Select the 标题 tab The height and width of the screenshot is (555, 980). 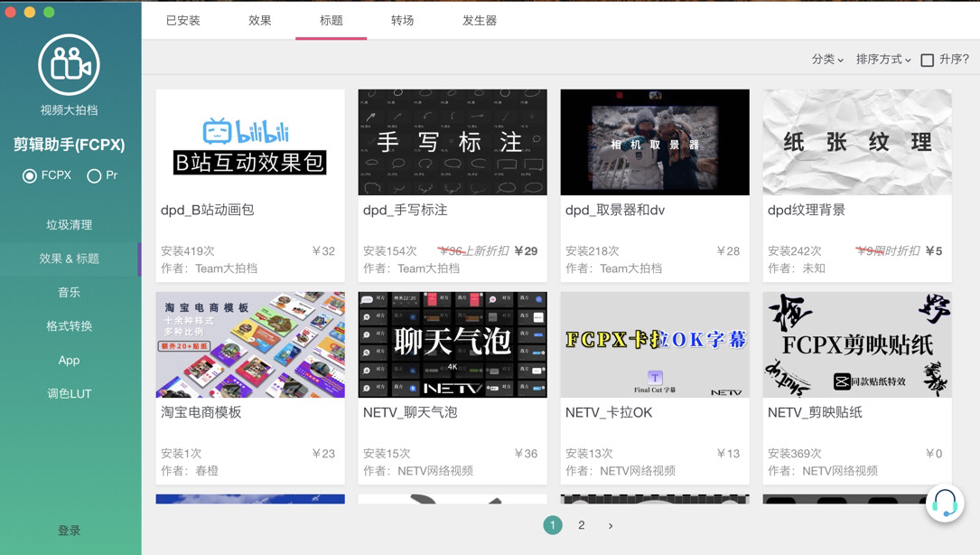coord(331,21)
